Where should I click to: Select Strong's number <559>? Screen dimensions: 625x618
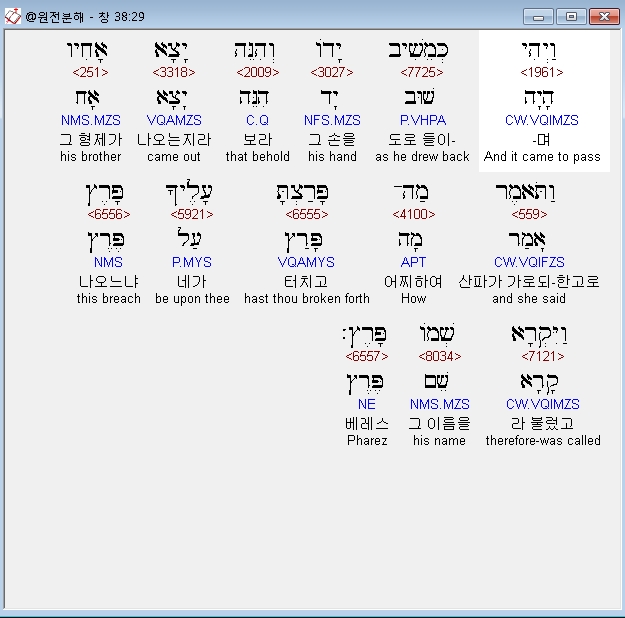(x=529, y=214)
